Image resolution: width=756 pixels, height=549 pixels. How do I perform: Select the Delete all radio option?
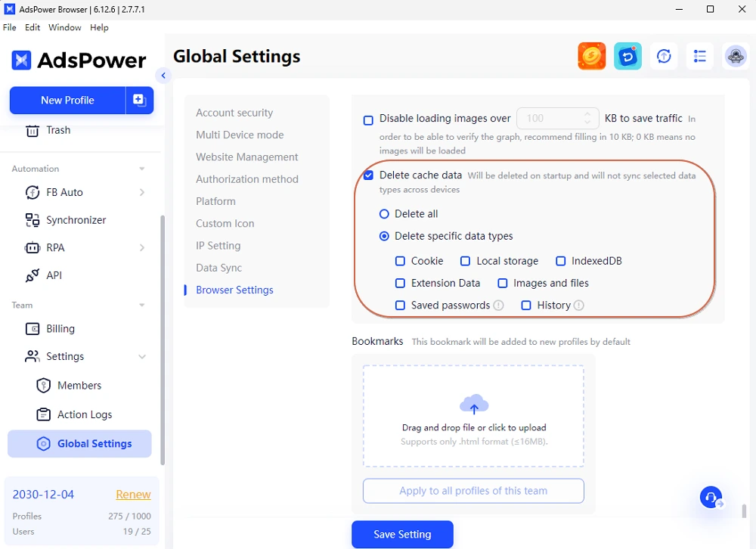click(384, 214)
